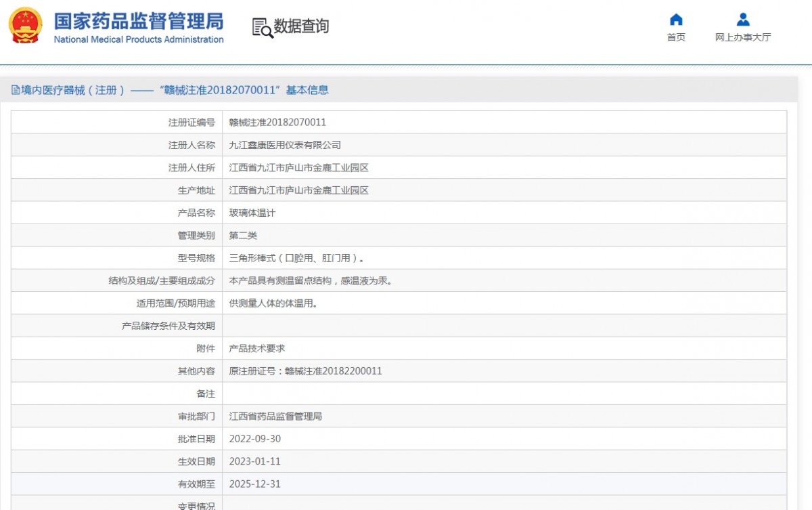Open the 数据查询 magnifier icon
The width and height of the screenshot is (812, 510).
coord(263,28)
